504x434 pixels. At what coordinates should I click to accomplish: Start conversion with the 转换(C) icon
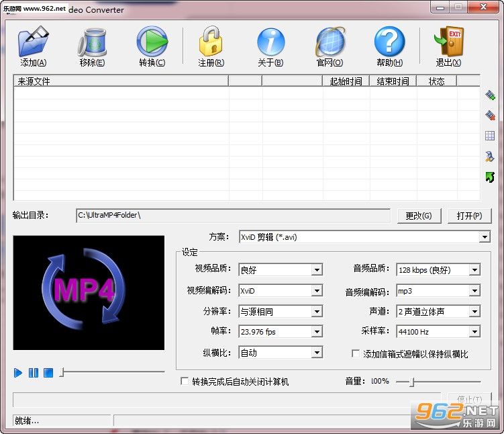click(152, 42)
